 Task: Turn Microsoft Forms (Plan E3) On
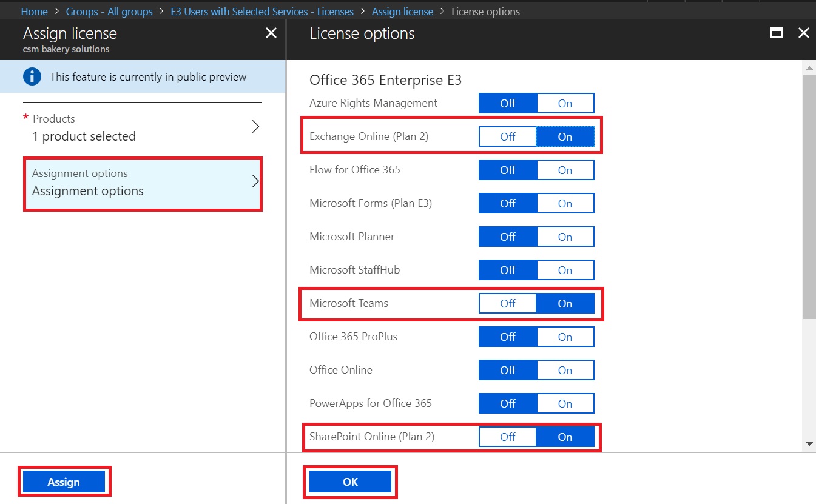(x=565, y=203)
